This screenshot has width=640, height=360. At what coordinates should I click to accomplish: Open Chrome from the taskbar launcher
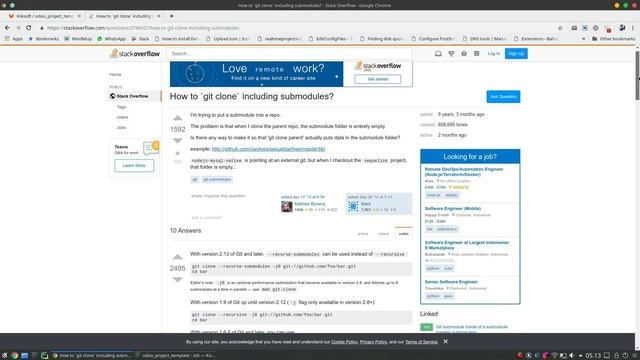point(14,356)
